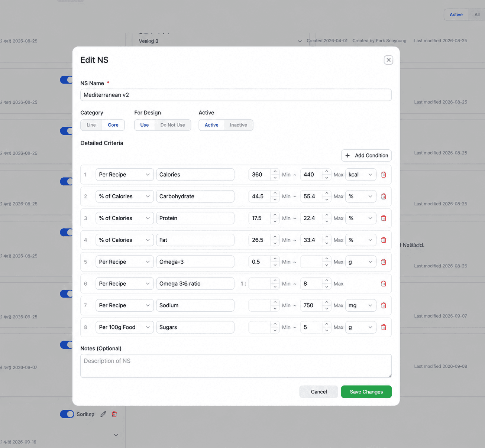Delete the Sugars condition row
The width and height of the screenshot is (485, 448).
point(384,327)
